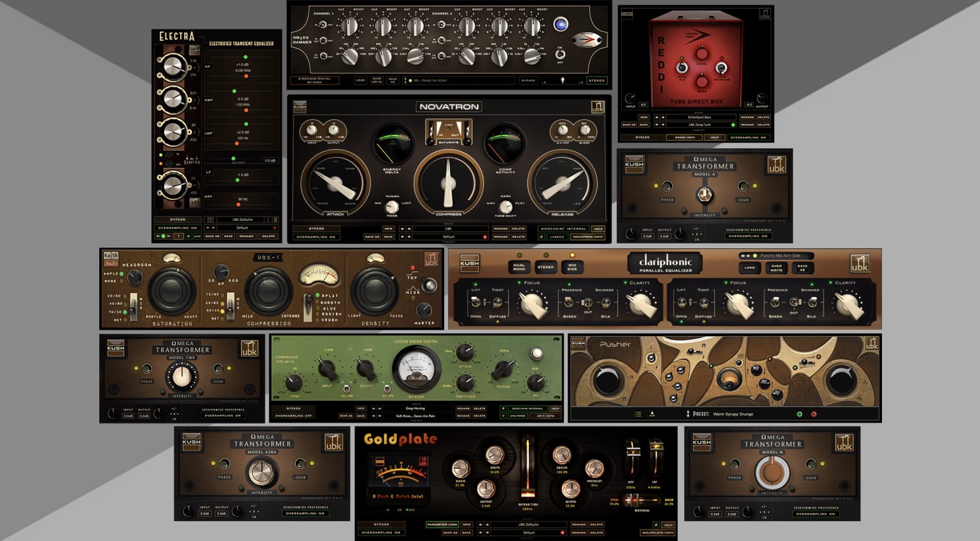Flip the On/Off switch on Hammer EQ
The width and height of the screenshot is (980, 541).
point(560,53)
